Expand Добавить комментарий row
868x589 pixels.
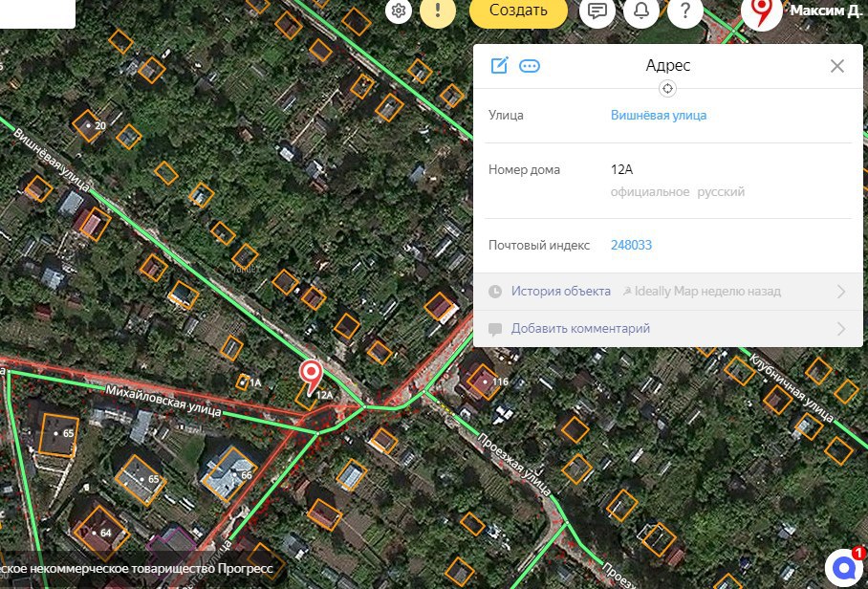coord(667,328)
